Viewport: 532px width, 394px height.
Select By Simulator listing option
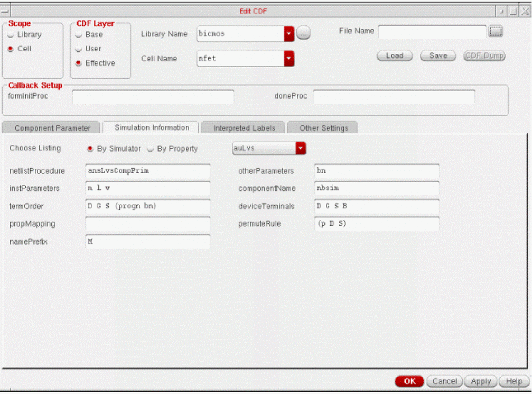pyautogui.click(x=90, y=149)
